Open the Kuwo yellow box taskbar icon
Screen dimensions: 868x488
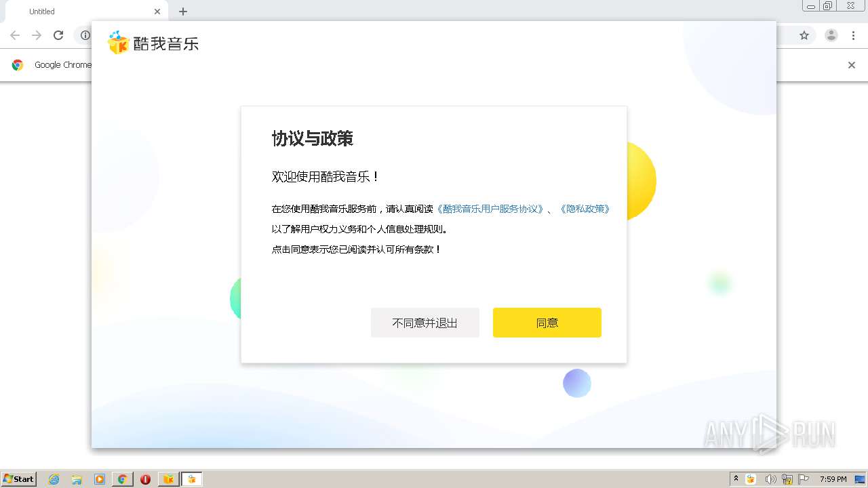[x=168, y=479]
